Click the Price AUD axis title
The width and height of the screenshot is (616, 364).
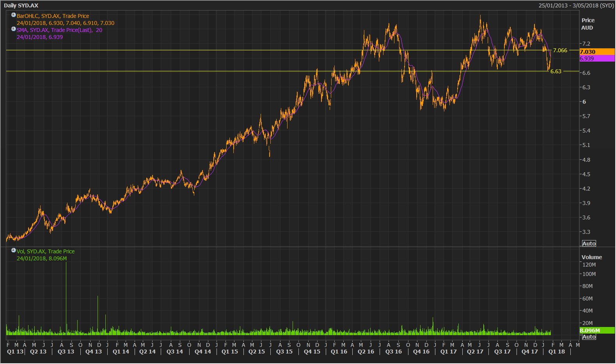coord(588,24)
